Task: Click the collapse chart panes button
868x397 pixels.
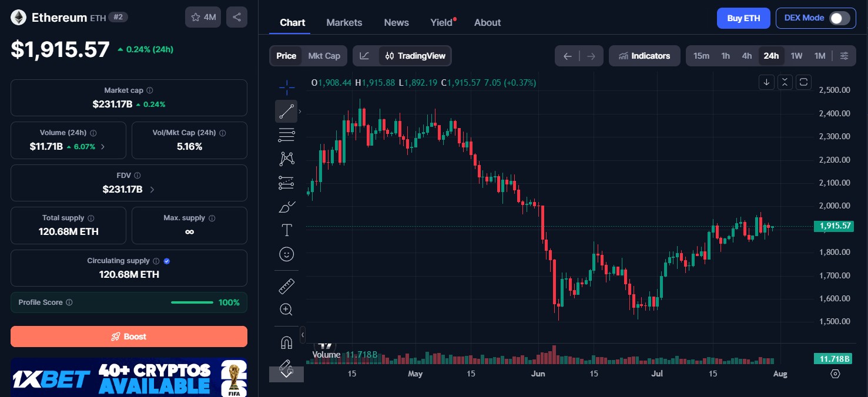Action: pos(785,82)
